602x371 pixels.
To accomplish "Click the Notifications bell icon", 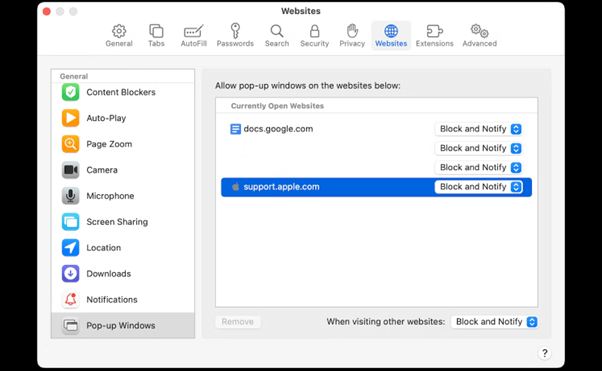I will point(70,300).
